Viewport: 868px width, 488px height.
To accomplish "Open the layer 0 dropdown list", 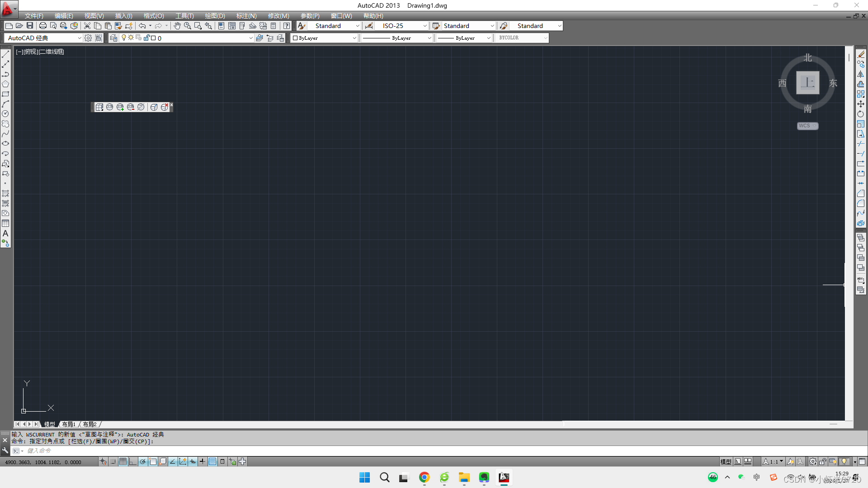I will (251, 38).
